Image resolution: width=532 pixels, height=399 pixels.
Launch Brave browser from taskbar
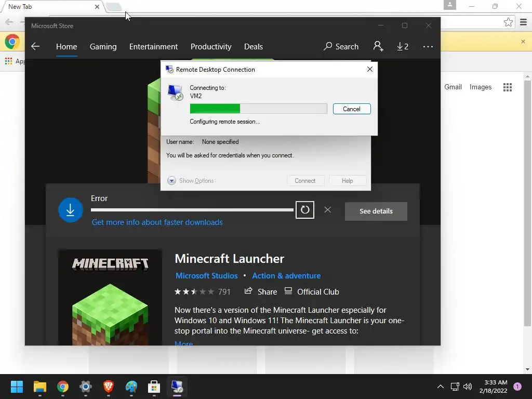108,387
